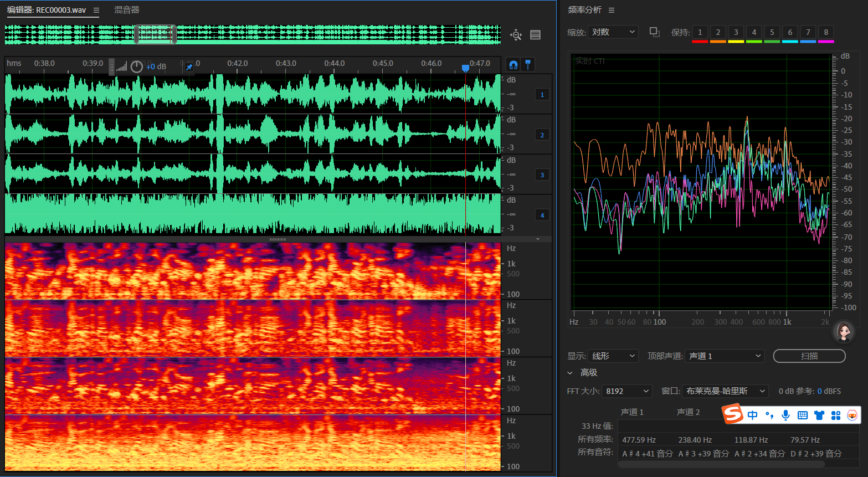Viewport: 868px width, 477px height.
Task: Open the 显示 dropdown set to 线形
Action: 613,356
